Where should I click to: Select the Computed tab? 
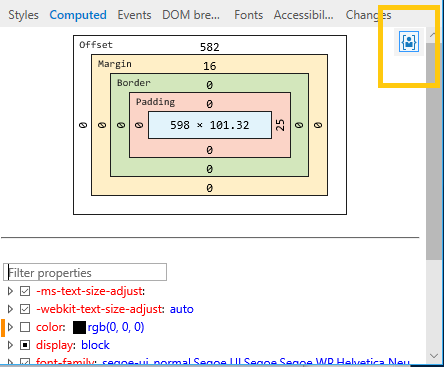point(78,15)
